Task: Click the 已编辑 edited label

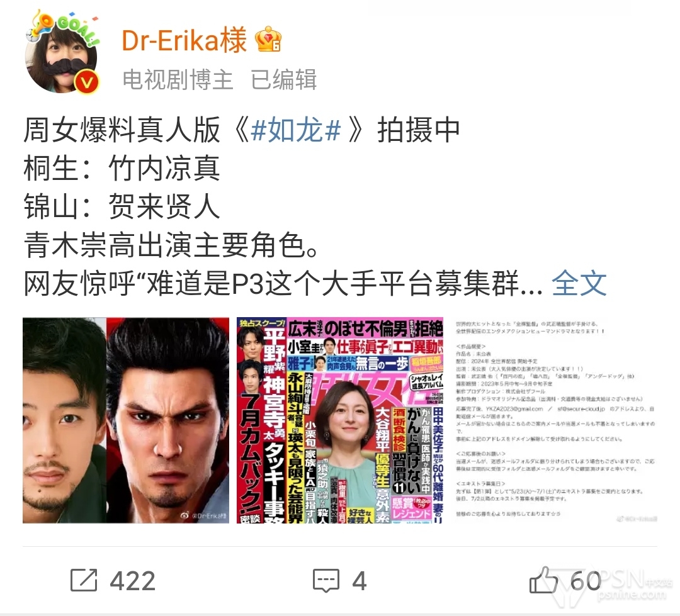Action: click(x=284, y=80)
